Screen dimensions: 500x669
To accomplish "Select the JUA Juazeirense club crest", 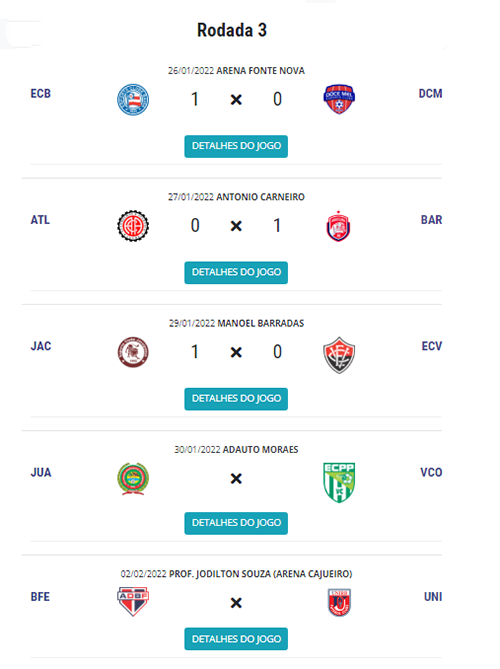I will [x=133, y=479].
